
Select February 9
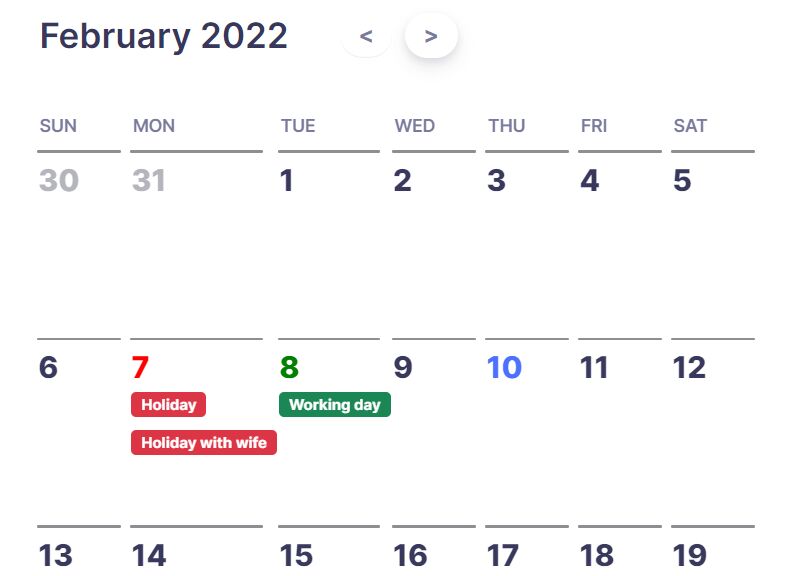coord(403,367)
